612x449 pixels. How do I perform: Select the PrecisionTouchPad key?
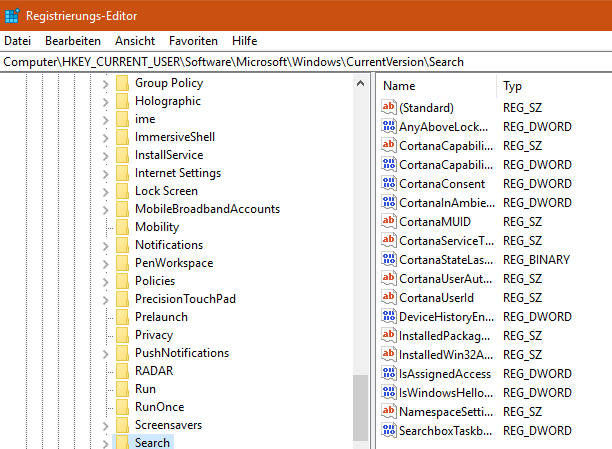(x=185, y=299)
